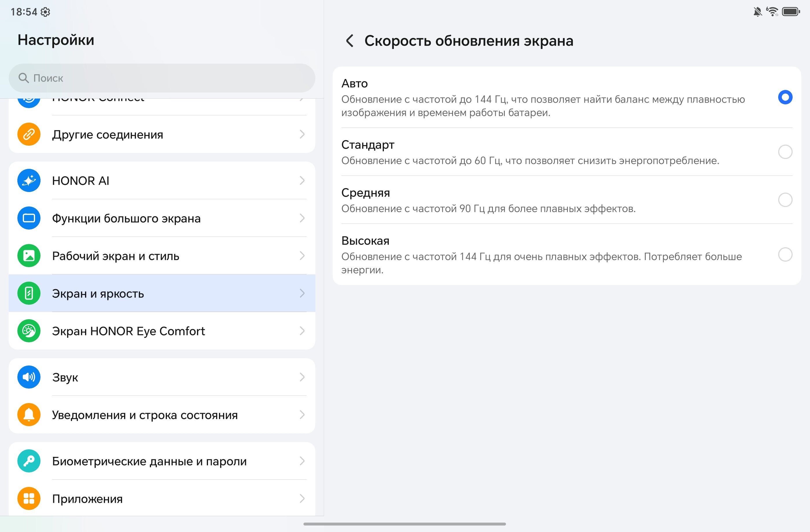Image resolution: width=810 pixels, height=532 pixels.
Task: Select the Средняя 90 Гц radio
Action: click(x=785, y=200)
